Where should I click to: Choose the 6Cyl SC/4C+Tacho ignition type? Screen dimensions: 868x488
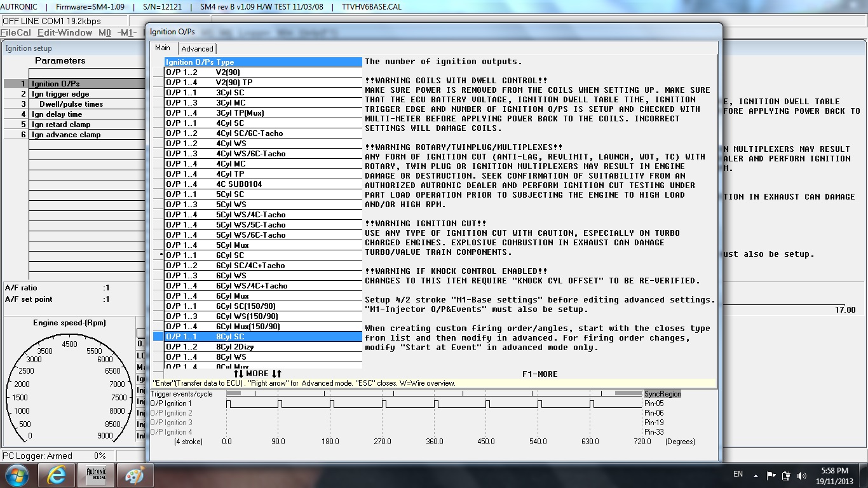(263, 266)
